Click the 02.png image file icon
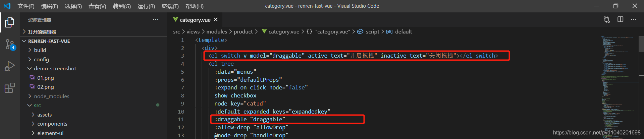The image size is (644, 139). click(x=32, y=87)
